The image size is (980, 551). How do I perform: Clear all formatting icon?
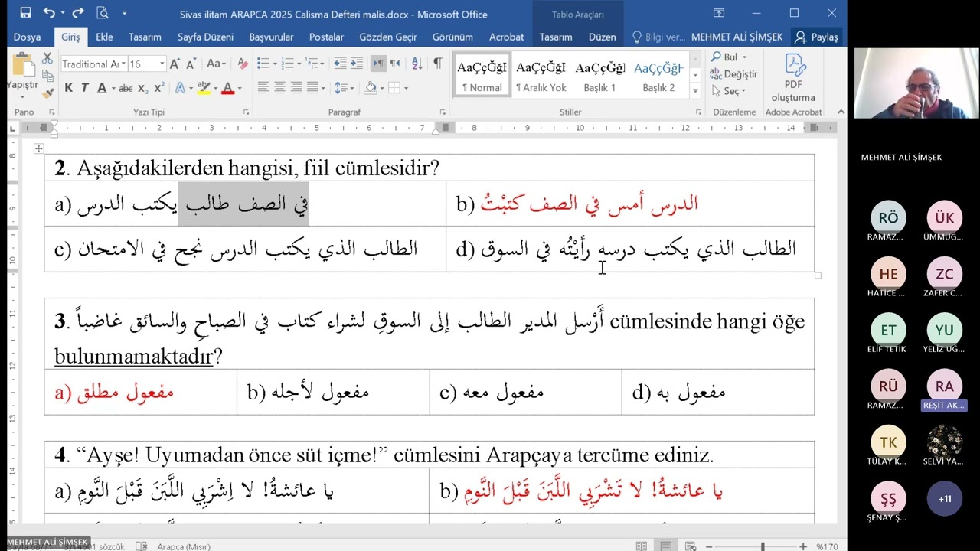click(243, 64)
